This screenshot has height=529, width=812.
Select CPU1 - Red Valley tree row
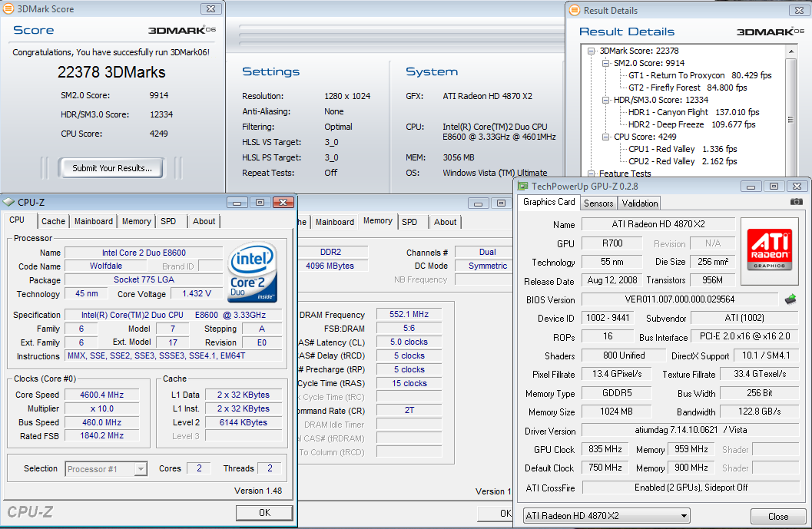coord(682,149)
